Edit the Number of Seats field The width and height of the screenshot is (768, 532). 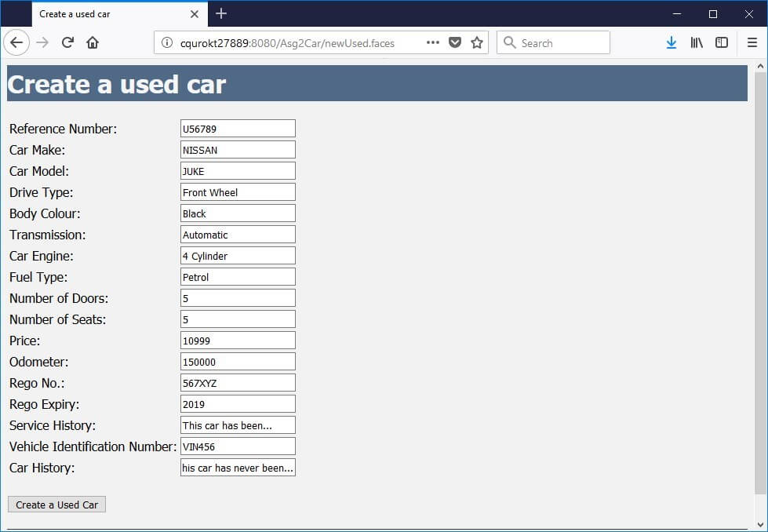coord(238,319)
